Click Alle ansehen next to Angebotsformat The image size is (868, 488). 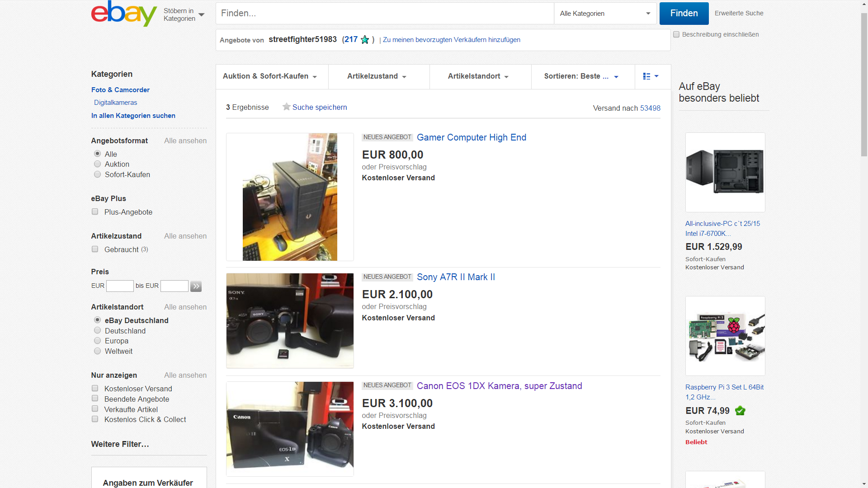(185, 141)
